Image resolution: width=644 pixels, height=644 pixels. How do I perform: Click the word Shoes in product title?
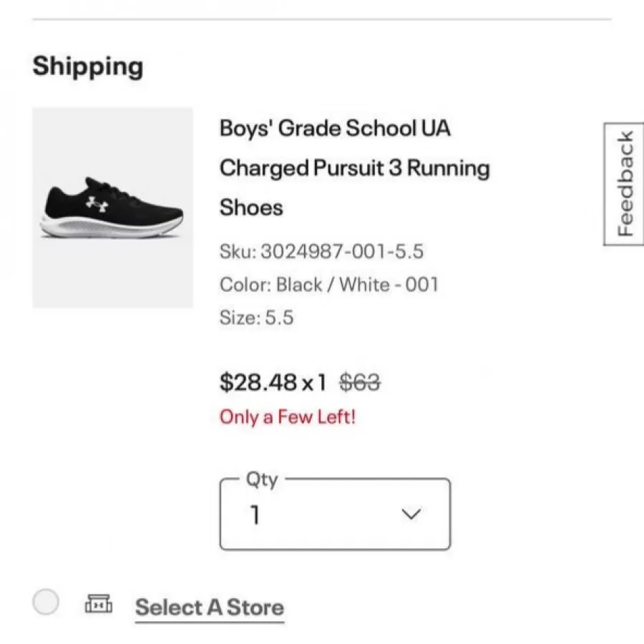[x=251, y=208]
